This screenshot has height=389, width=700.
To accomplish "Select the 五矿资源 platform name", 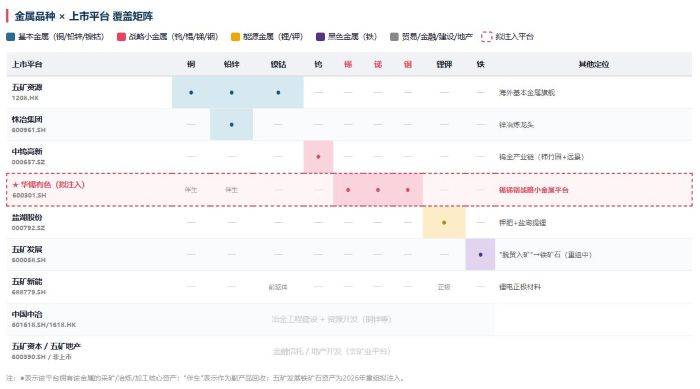I will pyautogui.click(x=27, y=87).
